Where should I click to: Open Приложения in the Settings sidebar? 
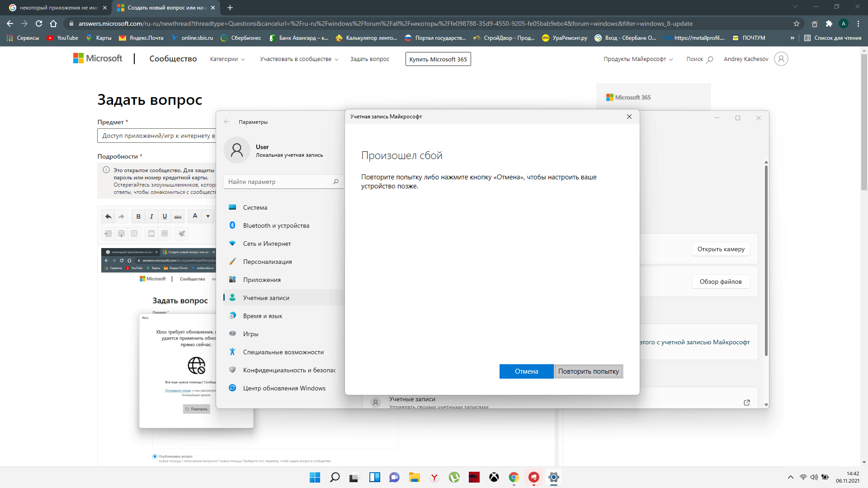(x=284, y=280)
